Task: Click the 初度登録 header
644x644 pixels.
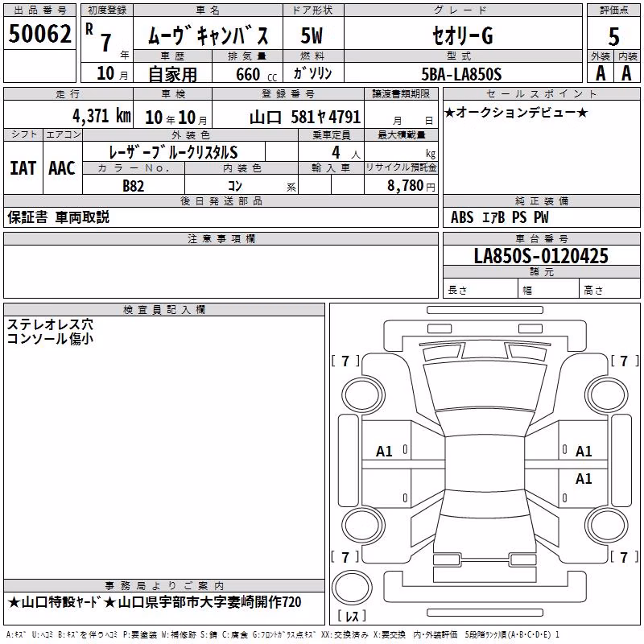Action: [107, 10]
